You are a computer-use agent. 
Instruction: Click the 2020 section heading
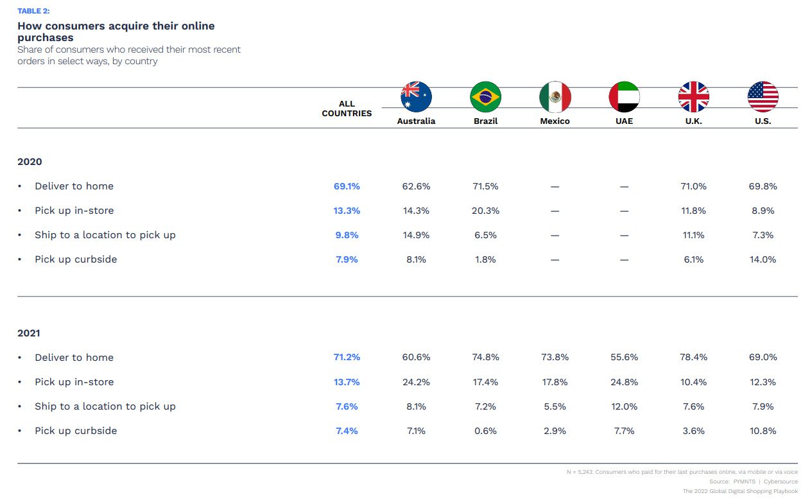click(30, 162)
